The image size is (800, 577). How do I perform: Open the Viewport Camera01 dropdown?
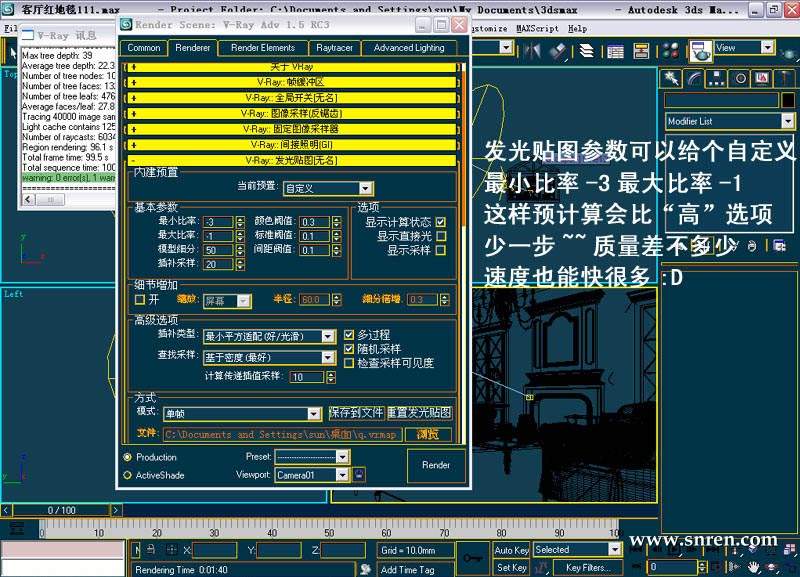[312, 475]
